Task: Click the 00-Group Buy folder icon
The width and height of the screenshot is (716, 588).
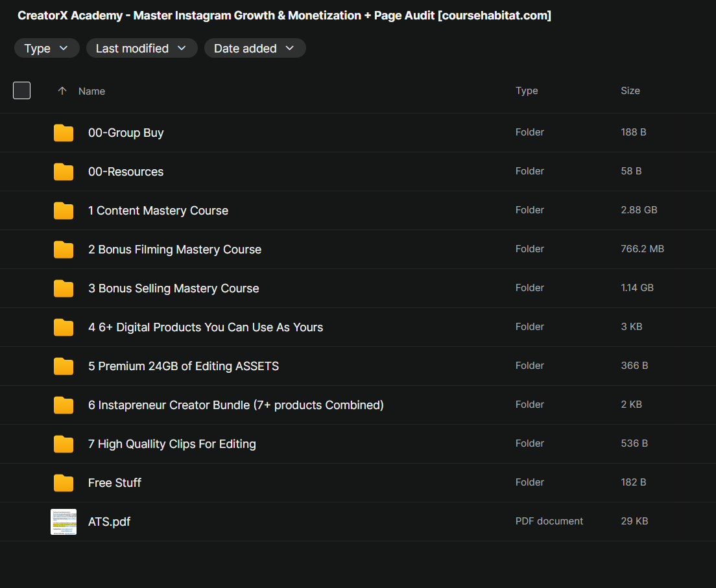Action: pyautogui.click(x=64, y=133)
